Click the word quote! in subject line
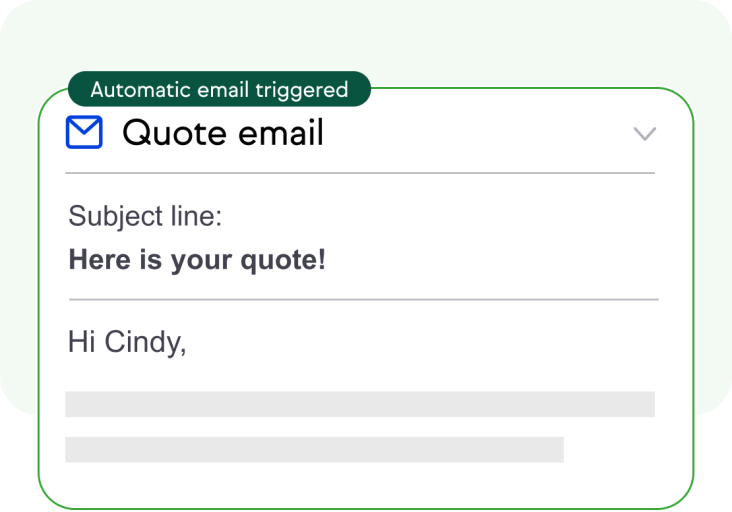Viewport: 732px width, 512px height. [283, 260]
